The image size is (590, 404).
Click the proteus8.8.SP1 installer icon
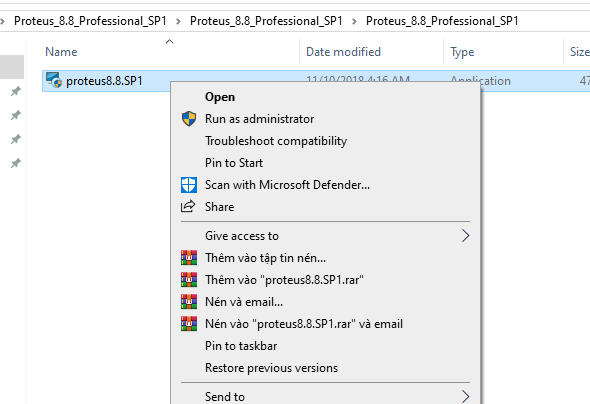[x=53, y=80]
